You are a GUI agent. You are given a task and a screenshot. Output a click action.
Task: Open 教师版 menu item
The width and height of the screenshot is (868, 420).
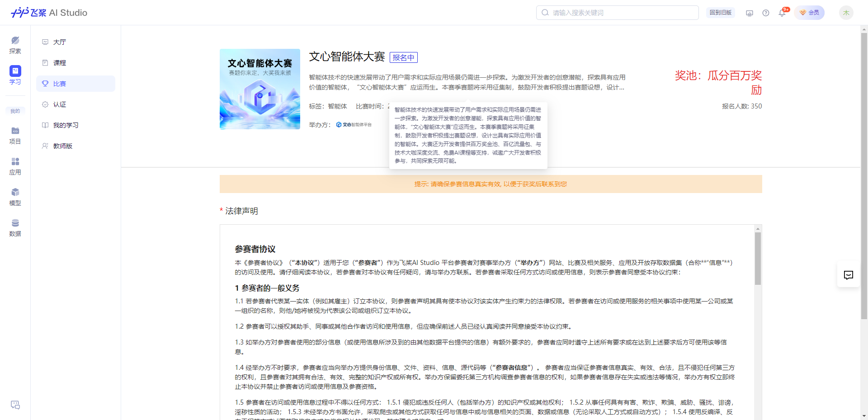click(x=75, y=146)
